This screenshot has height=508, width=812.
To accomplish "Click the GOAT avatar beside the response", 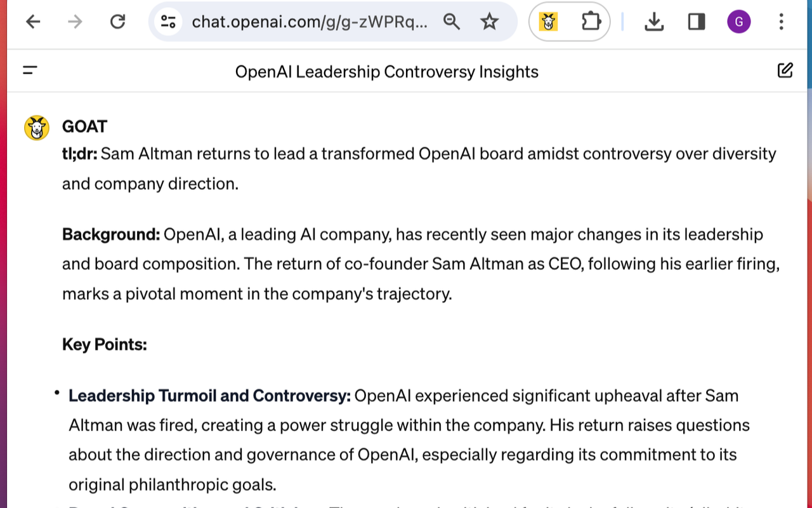I will tap(37, 128).
